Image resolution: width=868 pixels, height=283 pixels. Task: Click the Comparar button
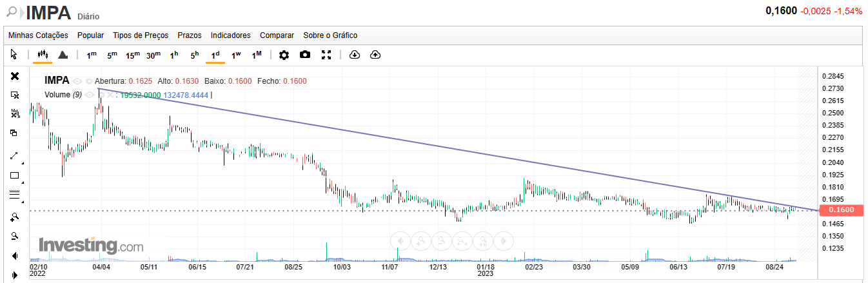pos(277,35)
